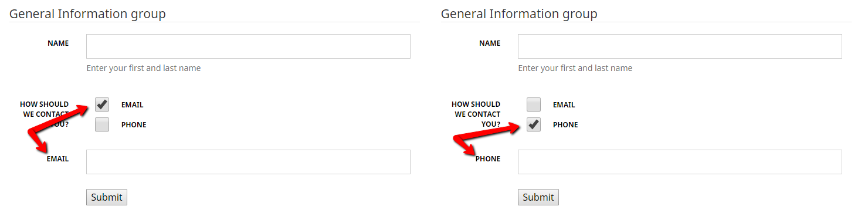
Task: Submit the form containing the Email field
Action: [107, 197]
